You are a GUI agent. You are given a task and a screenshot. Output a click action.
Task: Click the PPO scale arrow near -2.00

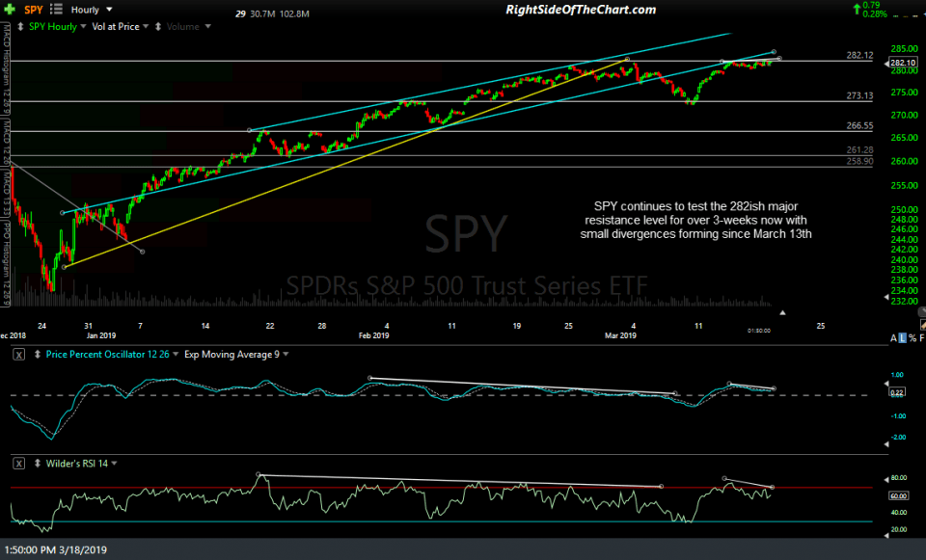point(885,444)
